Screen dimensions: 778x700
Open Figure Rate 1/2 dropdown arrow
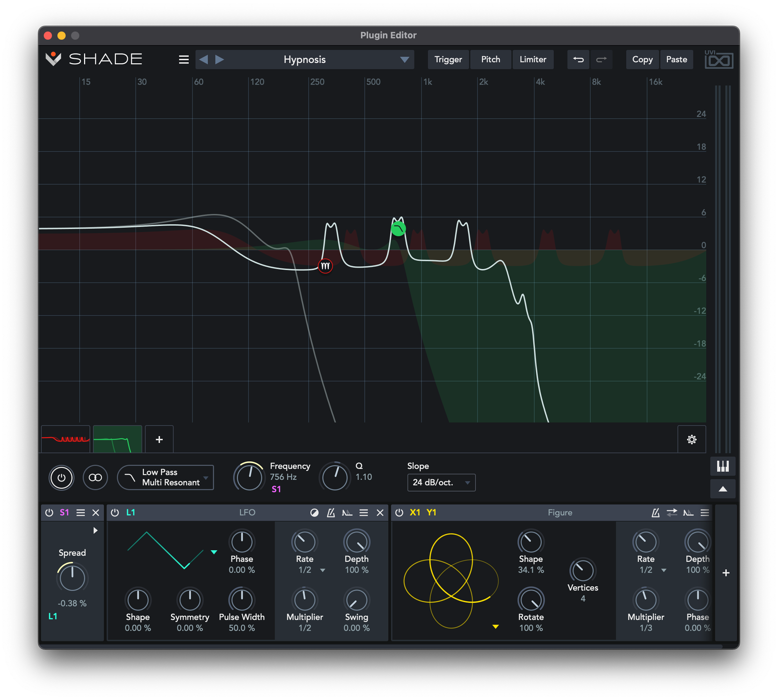[x=664, y=570]
